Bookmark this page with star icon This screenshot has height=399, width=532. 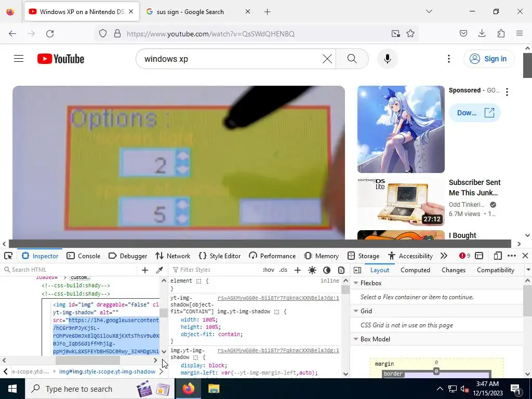(x=410, y=34)
